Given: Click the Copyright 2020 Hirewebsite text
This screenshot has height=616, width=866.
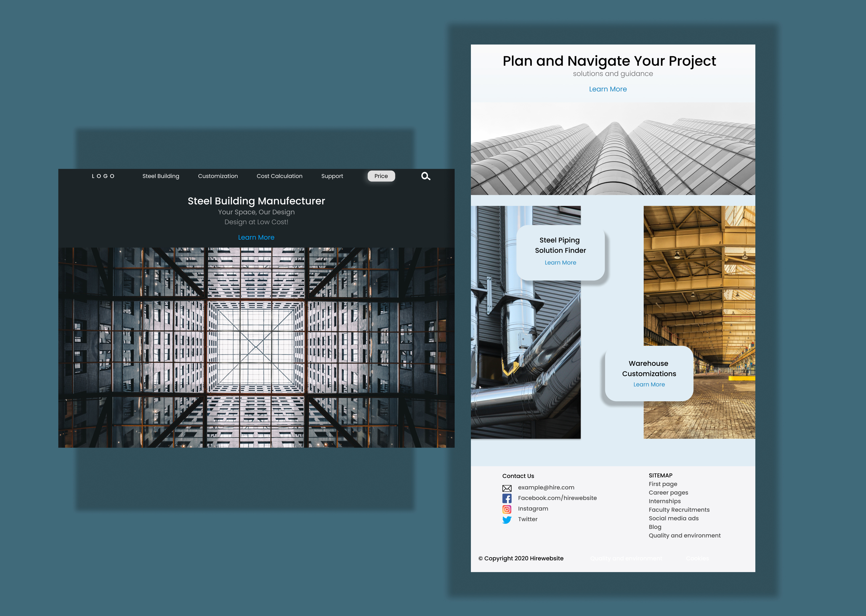Looking at the screenshot, I should 521,558.
